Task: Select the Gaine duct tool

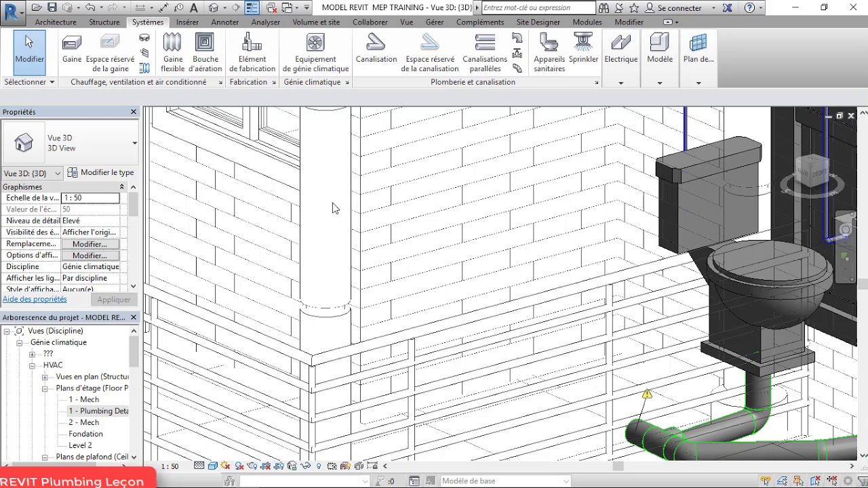Action: click(x=72, y=52)
